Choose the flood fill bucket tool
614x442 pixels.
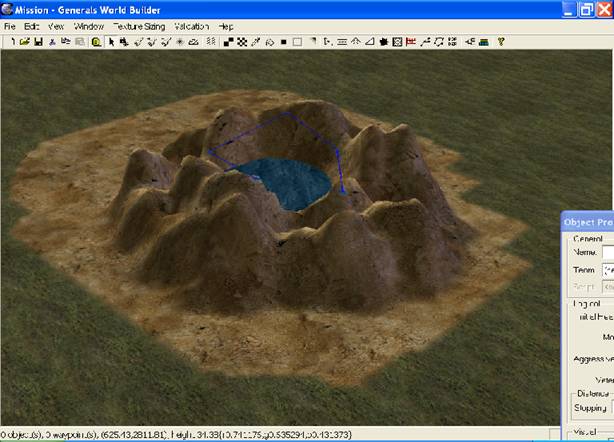tap(270, 41)
